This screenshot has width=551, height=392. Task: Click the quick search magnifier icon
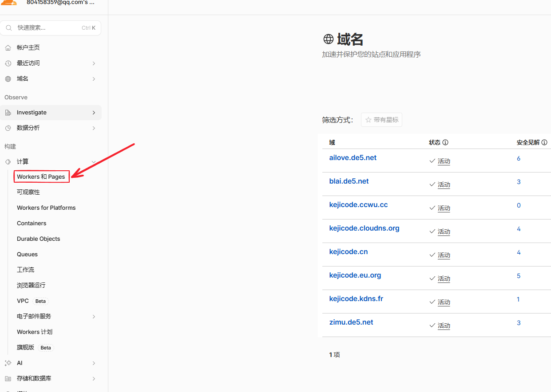pyautogui.click(x=8, y=28)
